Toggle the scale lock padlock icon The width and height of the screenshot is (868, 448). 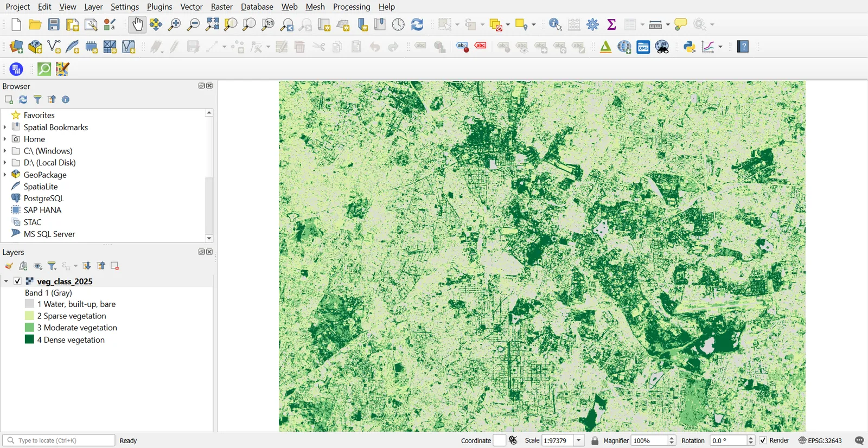[x=595, y=440]
